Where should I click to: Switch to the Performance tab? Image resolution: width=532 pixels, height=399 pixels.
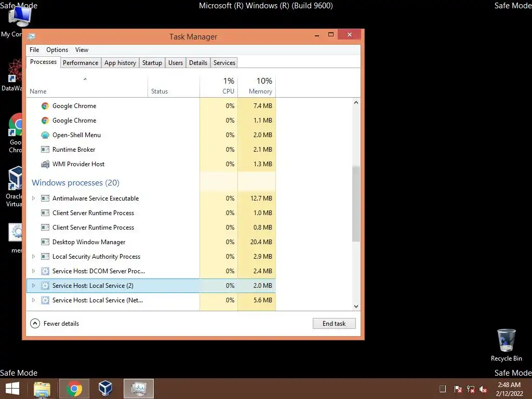(81, 63)
